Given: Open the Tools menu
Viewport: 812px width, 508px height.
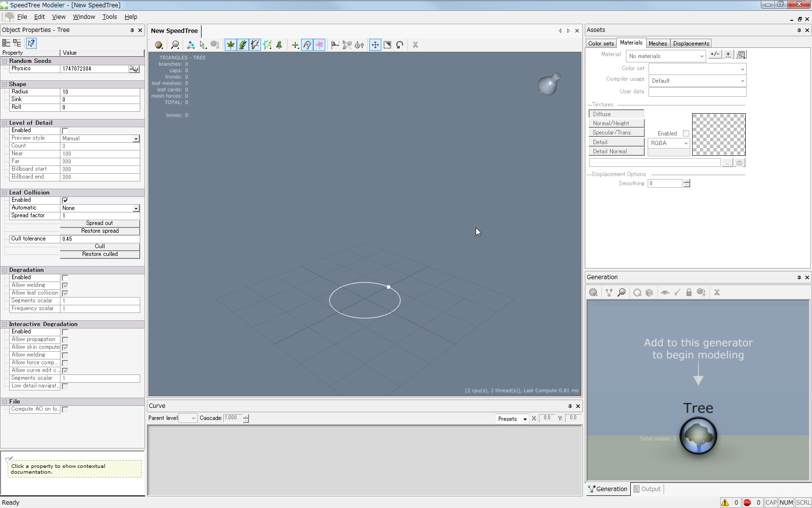Looking at the screenshot, I should 109,16.
